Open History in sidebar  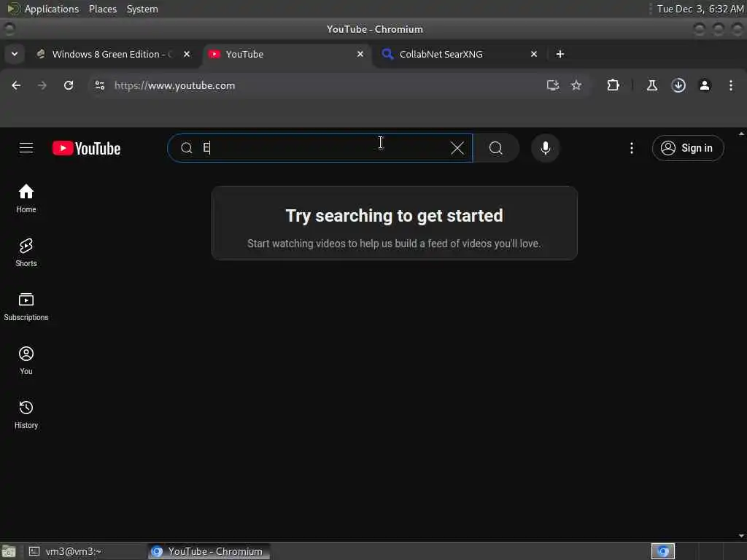[26, 414]
